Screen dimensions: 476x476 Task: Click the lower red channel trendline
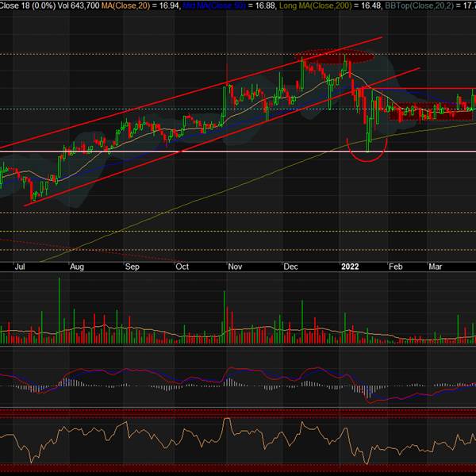[x=159, y=159]
